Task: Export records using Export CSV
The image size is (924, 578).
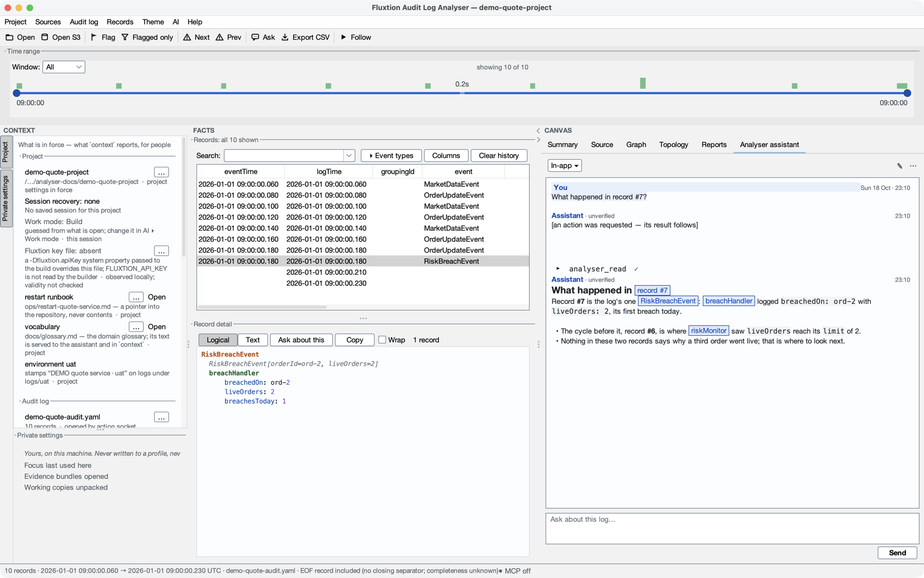Action: coord(305,37)
